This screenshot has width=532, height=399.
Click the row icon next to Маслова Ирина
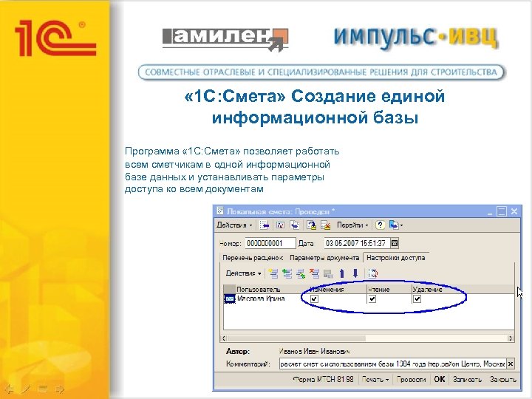pyautogui.click(x=230, y=299)
